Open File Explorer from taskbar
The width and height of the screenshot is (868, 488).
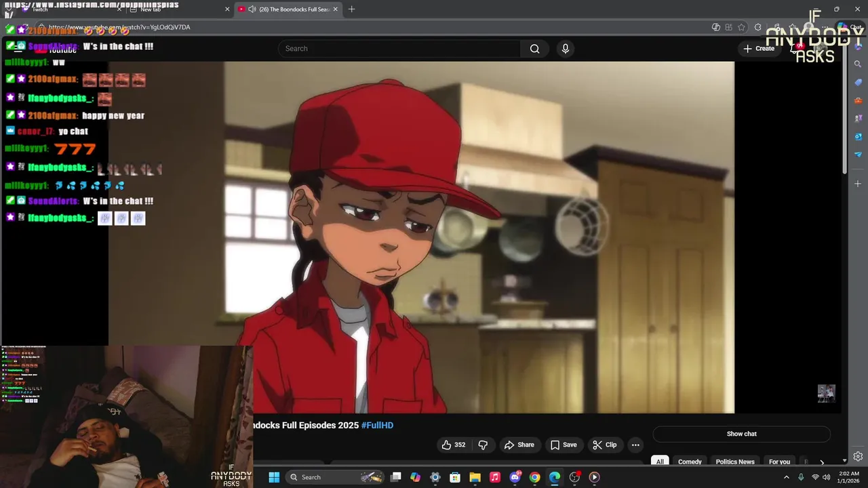[475, 477]
